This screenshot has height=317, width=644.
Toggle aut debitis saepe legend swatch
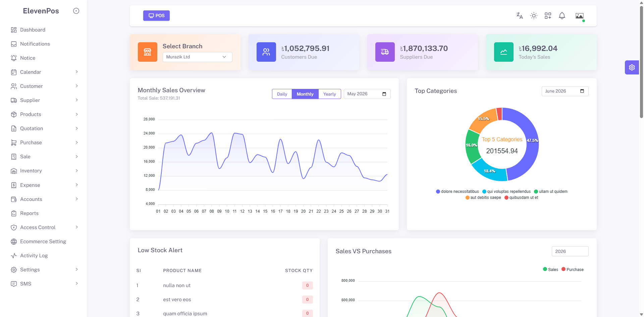467,198
